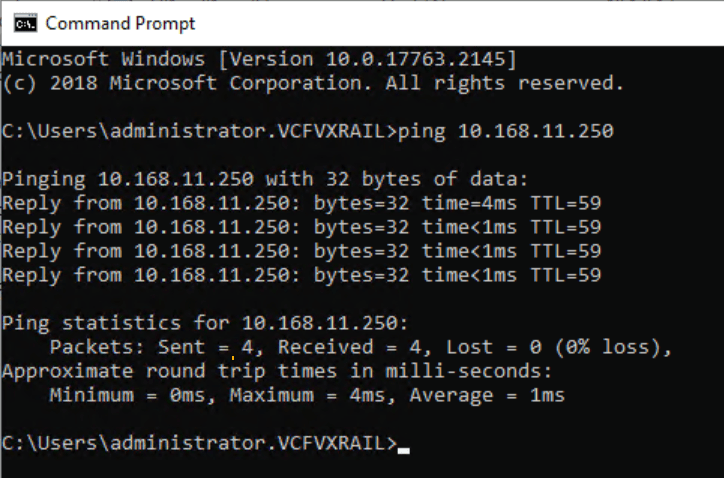Click the reply line showing time=4ms

[x=301, y=204]
